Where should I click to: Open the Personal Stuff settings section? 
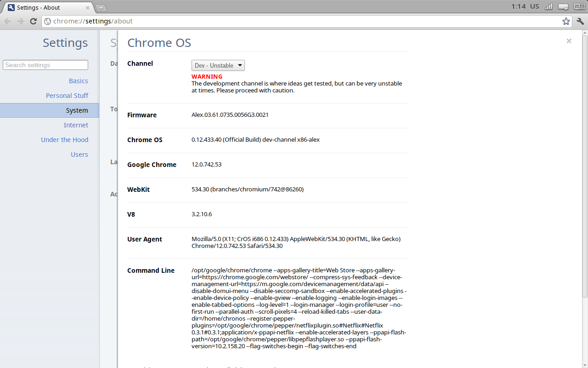tap(67, 96)
